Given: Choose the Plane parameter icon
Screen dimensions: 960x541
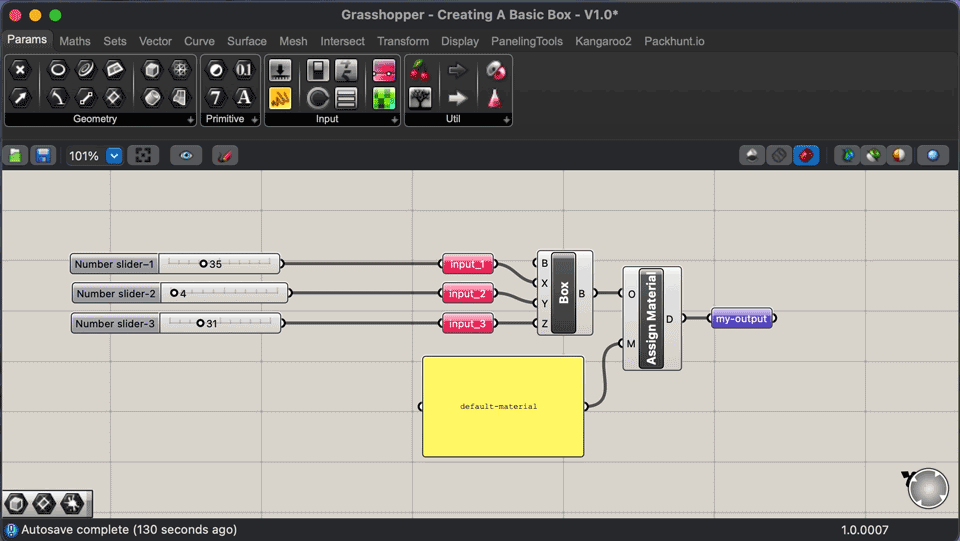Looking at the screenshot, I should click(114, 97).
